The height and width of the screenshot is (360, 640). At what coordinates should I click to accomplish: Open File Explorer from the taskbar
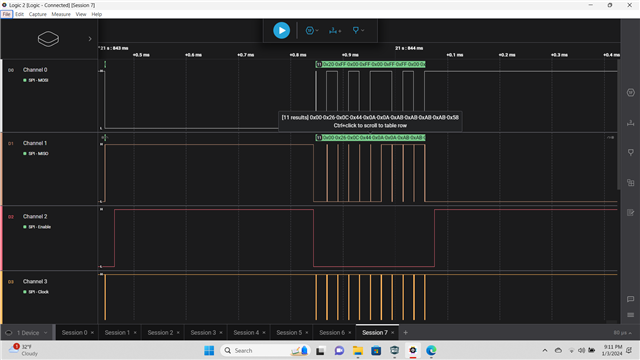(358, 351)
